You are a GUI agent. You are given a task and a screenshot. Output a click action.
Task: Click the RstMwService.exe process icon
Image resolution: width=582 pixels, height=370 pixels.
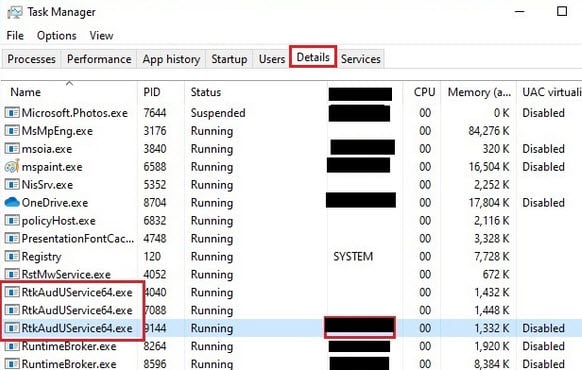click(12, 274)
